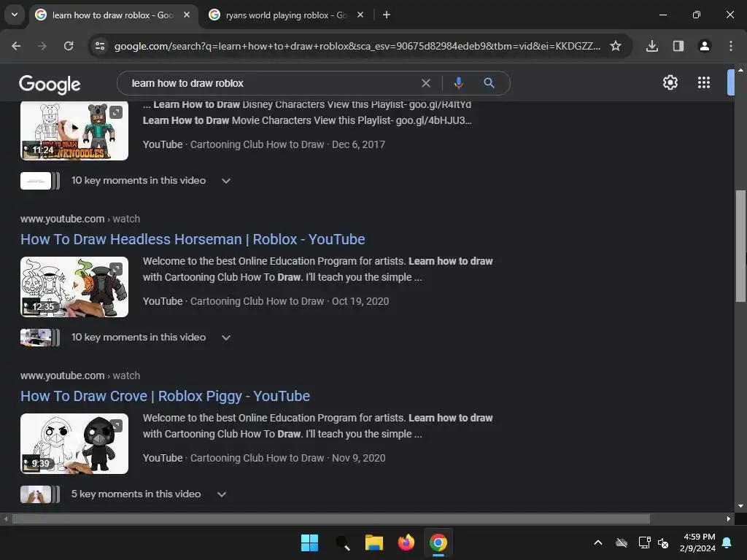Click the horizontal scrollbar at page bottom
This screenshot has height=560, width=747.
click(331, 518)
